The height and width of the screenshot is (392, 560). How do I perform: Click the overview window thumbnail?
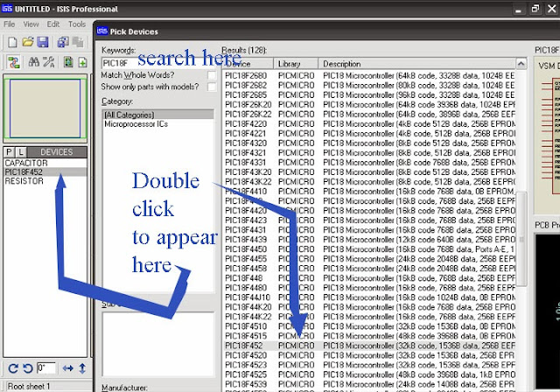(x=45, y=108)
